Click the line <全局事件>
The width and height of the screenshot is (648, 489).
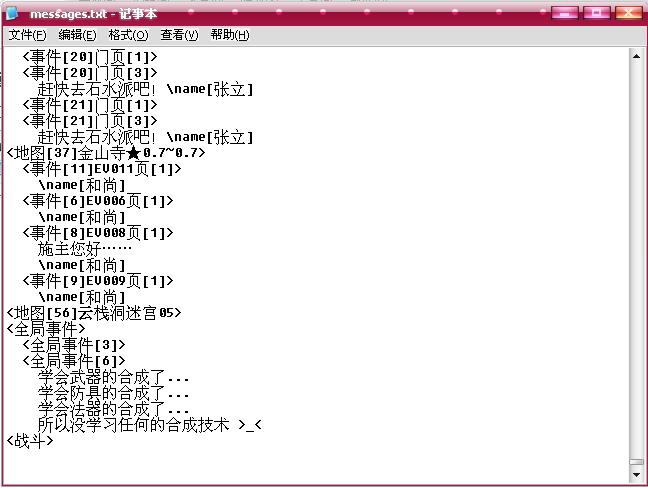click(46, 329)
